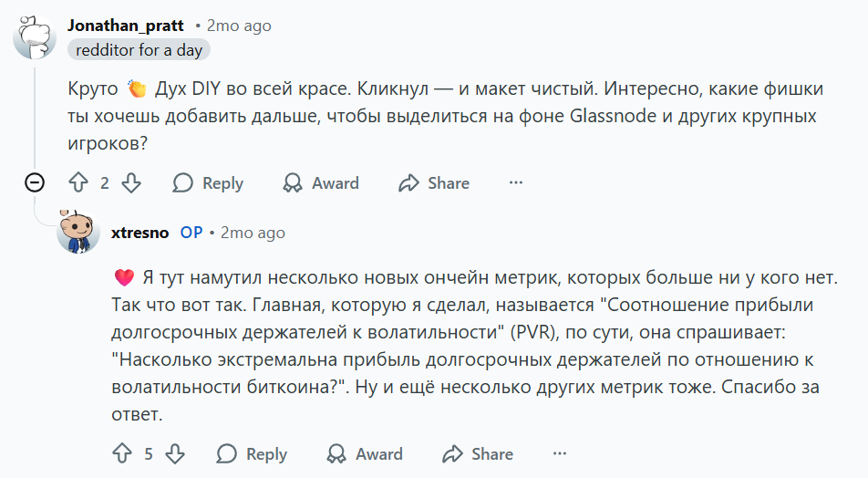Click Award icon on xtresno's reply
The height and width of the screenshot is (478, 868).
[336, 453]
